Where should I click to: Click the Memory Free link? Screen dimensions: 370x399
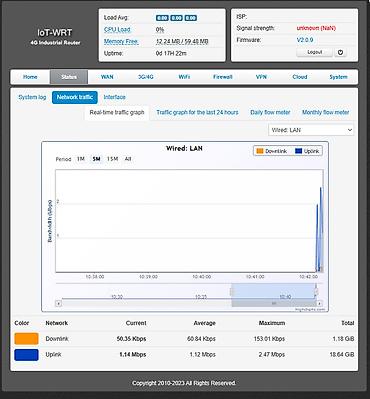(121, 41)
